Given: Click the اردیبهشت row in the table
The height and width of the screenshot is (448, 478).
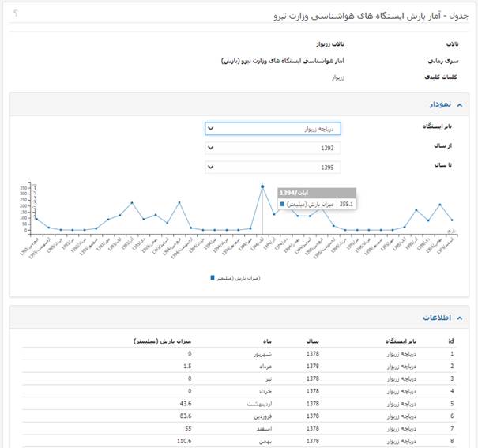Looking at the screenshot, I should click(x=239, y=402).
